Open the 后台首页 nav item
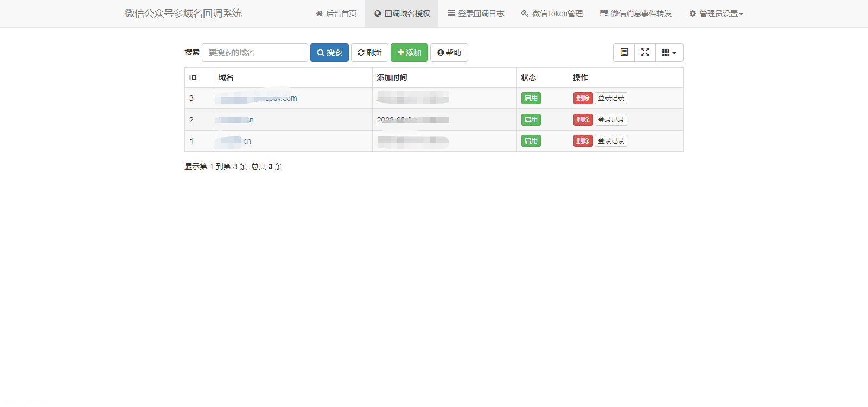 pyautogui.click(x=336, y=14)
